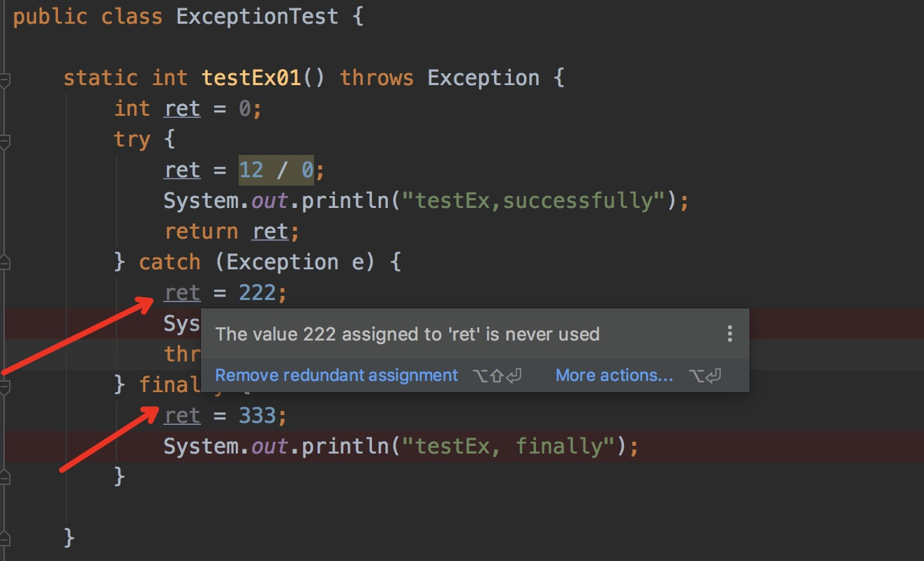Click the 'int ret = 0' declaration
The image size is (924, 561).
click(x=187, y=109)
